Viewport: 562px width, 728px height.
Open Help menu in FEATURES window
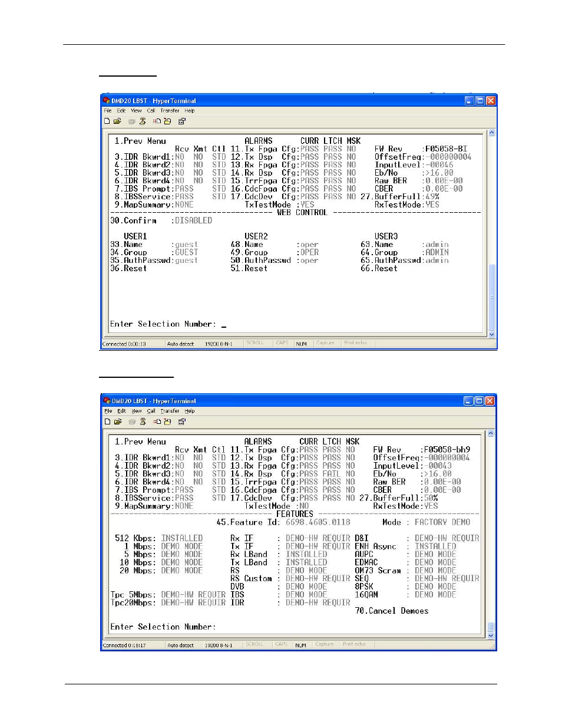(x=190, y=411)
